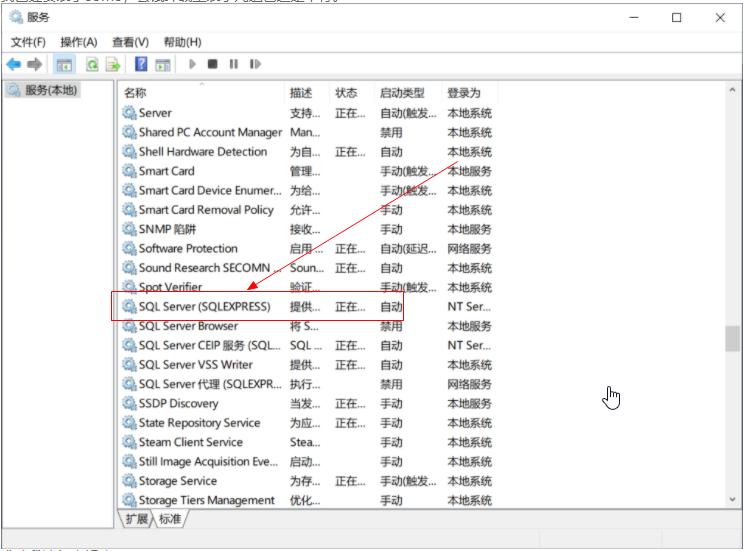743x551 pixels.
Task: Click the Start service play icon
Action: point(192,64)
